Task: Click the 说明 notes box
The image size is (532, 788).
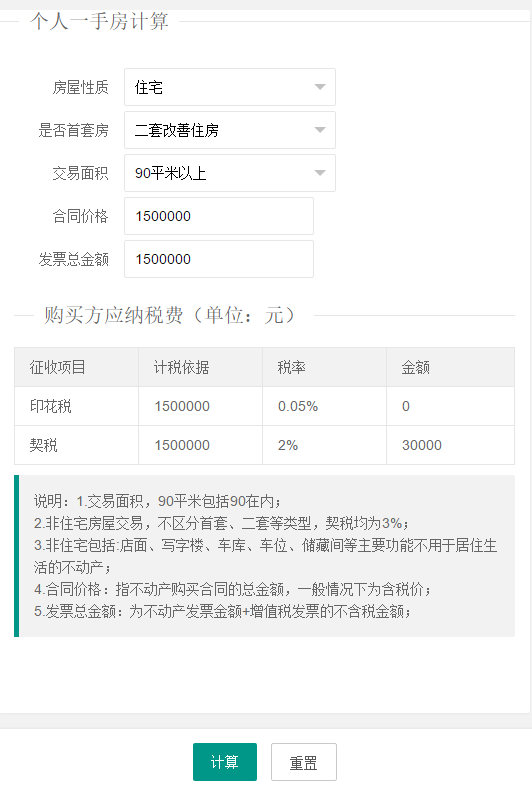Action: point(265,556)
